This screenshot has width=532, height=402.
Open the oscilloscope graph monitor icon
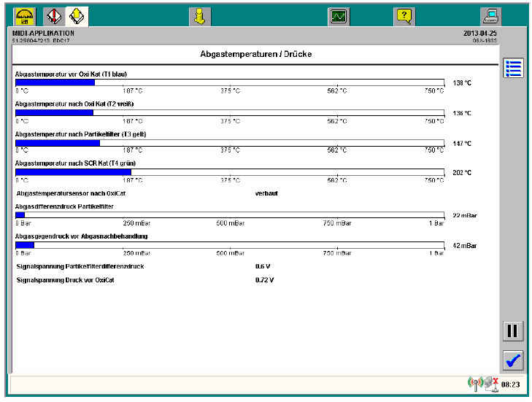click(339, 16)
